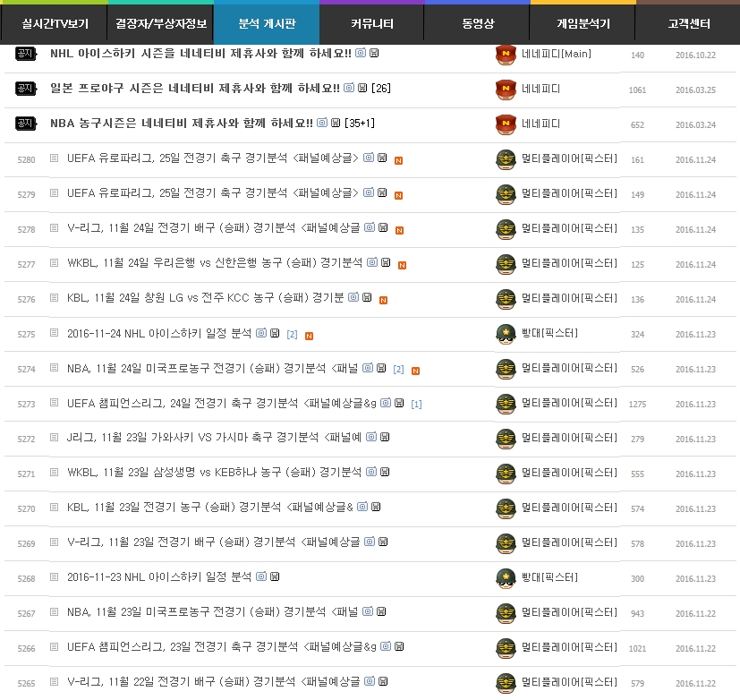The image size is (740, 700).
Task: Open the 동영상 tab
Action: click(477, 23)
